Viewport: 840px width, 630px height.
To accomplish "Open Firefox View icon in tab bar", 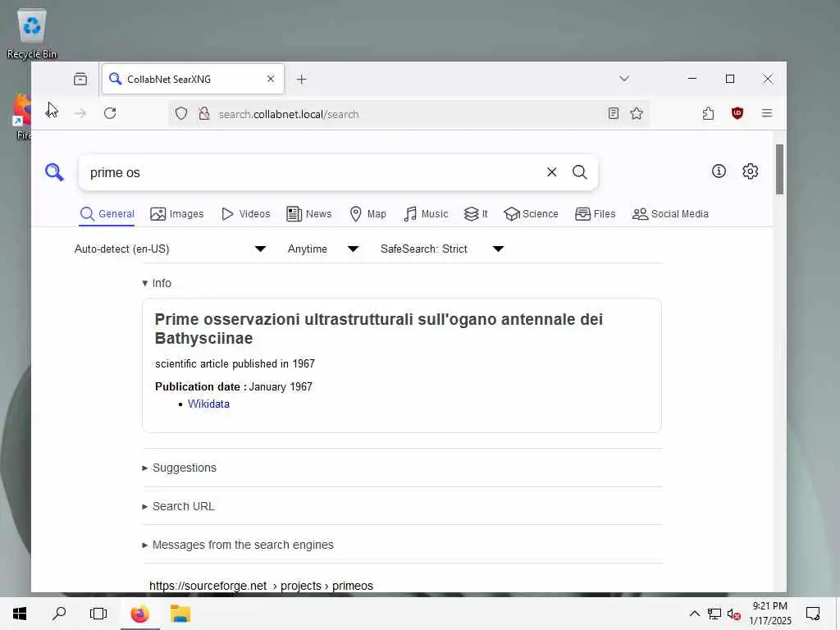I will 80,80.
